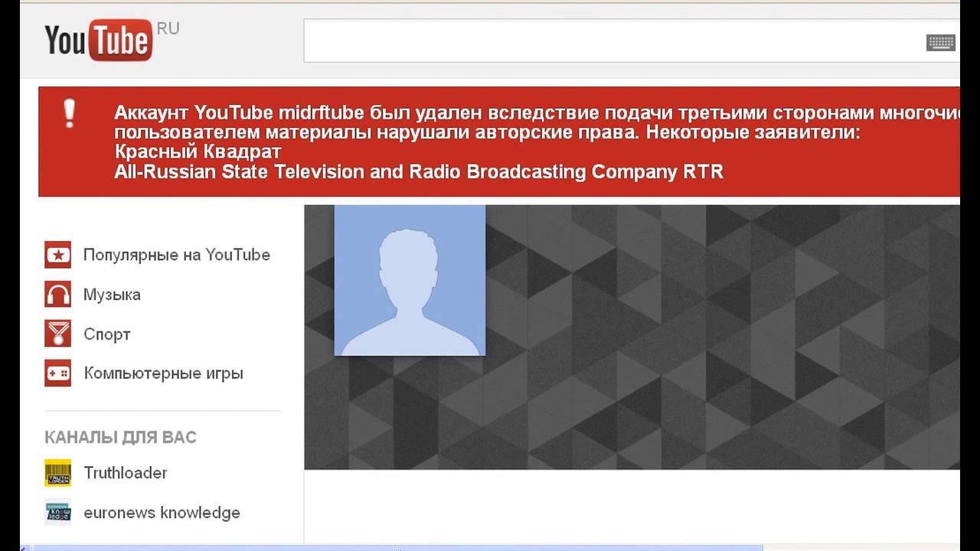Click the All-Russian State Television RTR text
Viewport: 980px width, 551px height.
(419, 171)
